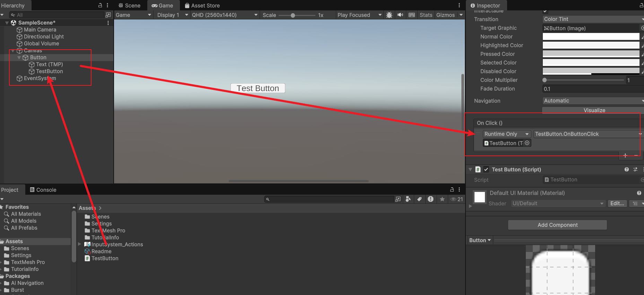Click the object picker beside TestButton reference
This screenshot has width=644, height=295.
point(527,143)
